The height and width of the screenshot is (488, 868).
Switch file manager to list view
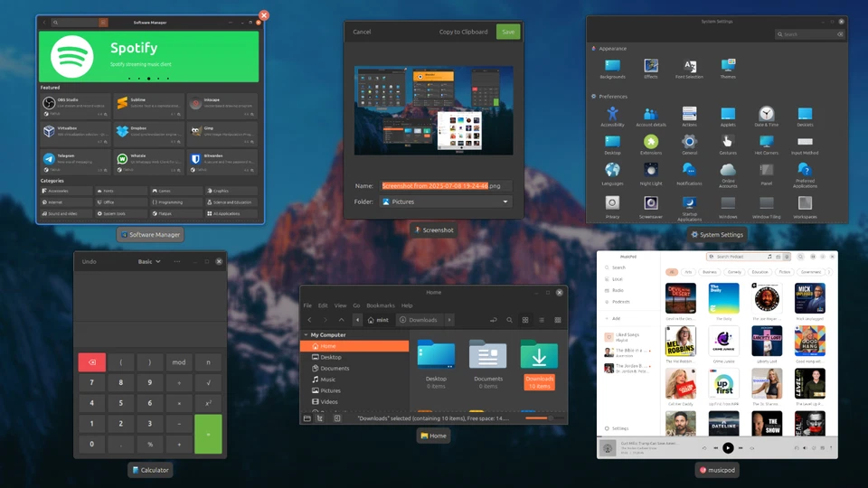point(542,320)
